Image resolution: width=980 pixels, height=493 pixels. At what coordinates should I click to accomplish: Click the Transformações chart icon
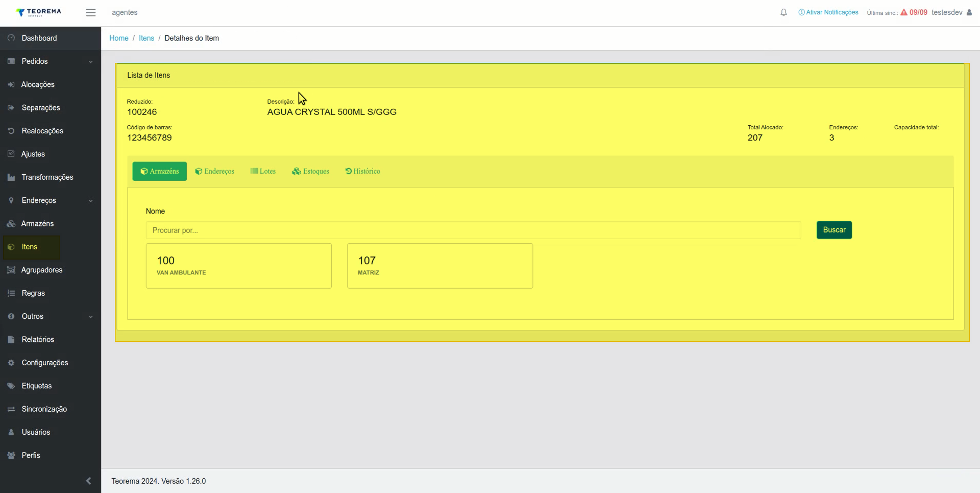(x=11, y=177)
